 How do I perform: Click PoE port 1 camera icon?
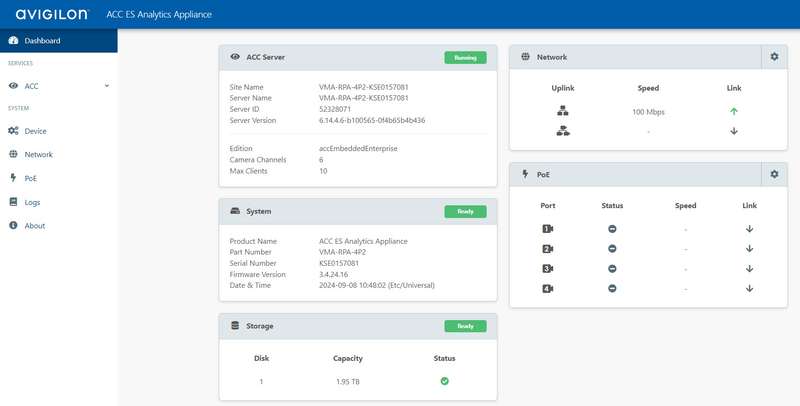coord(547,229)
